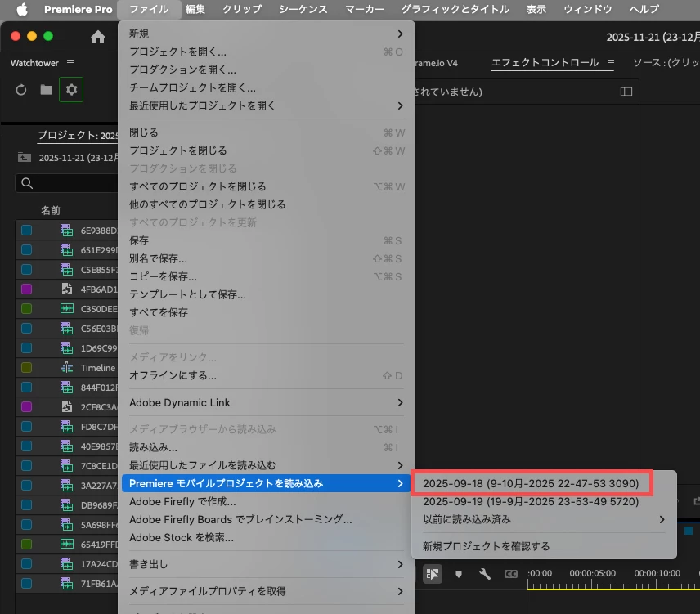Click the clip icon of 844F012F item
This screenshot has height=614, width=700.
tap(67, 388)
